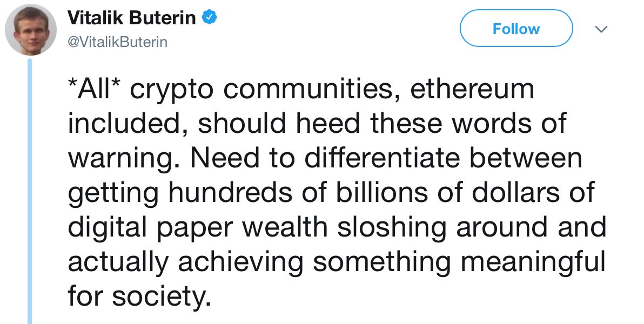Viewport: 644px width, 324px height.
Task: Open Vitalik Buterin's profile photo
Action: point(31,30)
